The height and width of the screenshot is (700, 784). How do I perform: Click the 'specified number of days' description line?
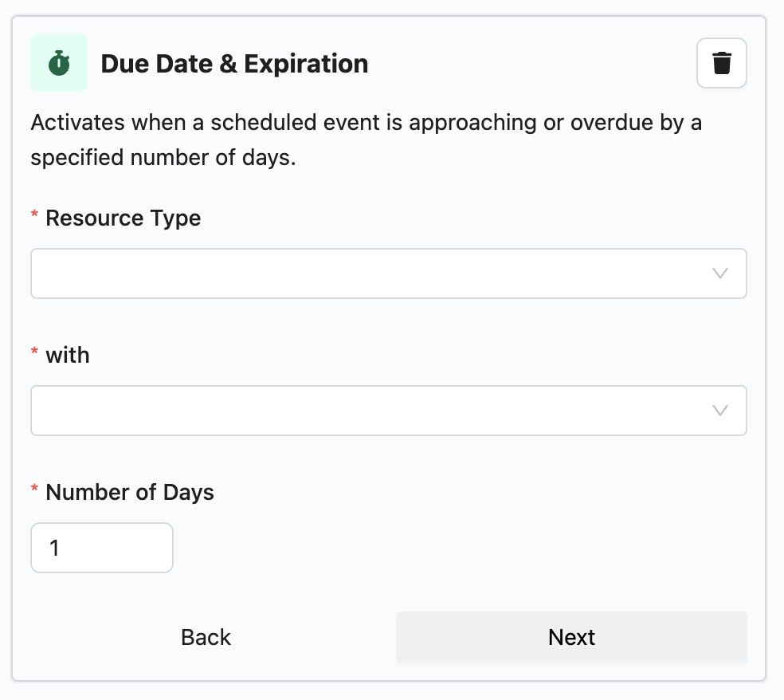(163, 157)
